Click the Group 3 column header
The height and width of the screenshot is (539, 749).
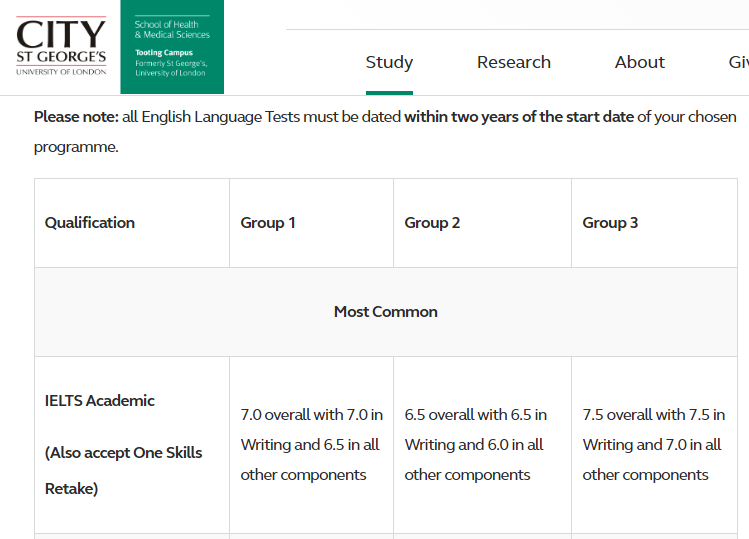pos(610,223)
